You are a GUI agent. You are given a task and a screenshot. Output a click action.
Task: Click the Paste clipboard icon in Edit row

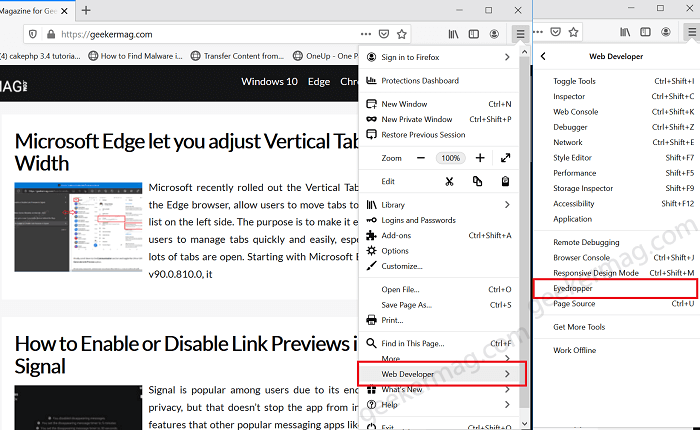505,181
